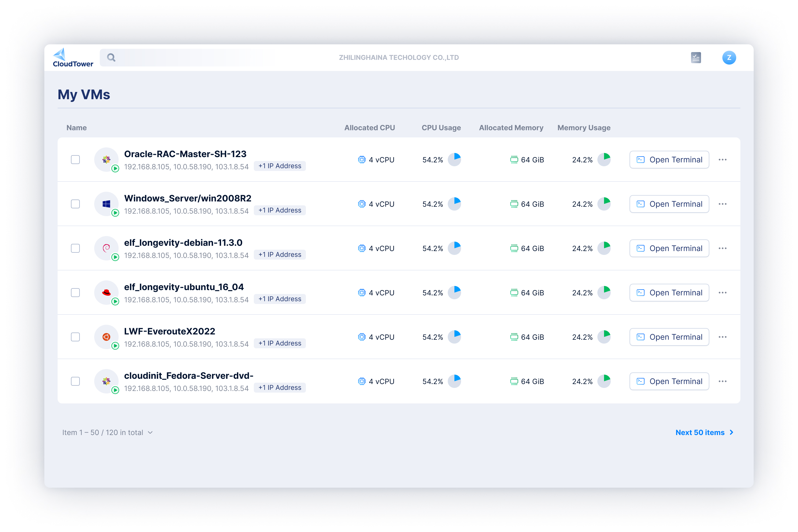Click the memory icon in cloudinit_Fedora-Server-dvd- row

[514, 381]
